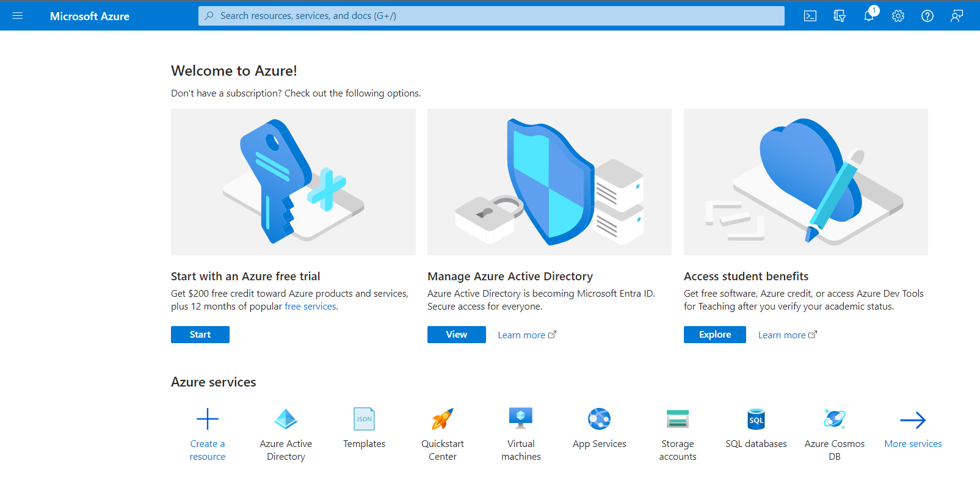Open Storage accounts icon
980x494 pixels.
(x=678, y=419)
